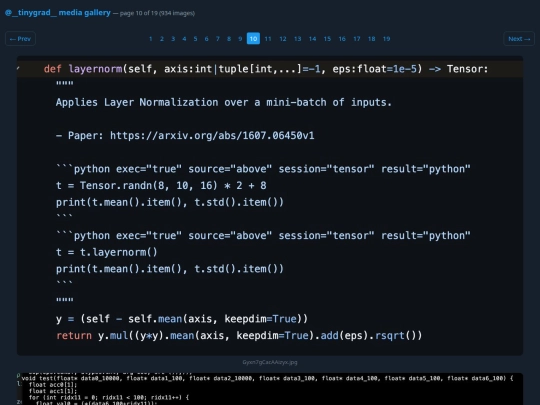Select the active page 10 button
This screenshot has height=405, width=540.
pyautogui.click(x=253, y=39)
